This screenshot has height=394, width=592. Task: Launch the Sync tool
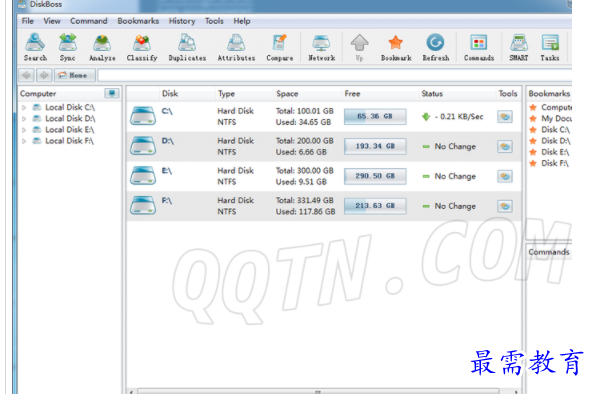(x=67, y=47)
